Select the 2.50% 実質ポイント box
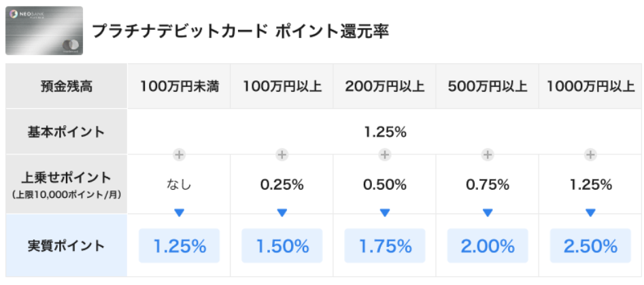The width and height of the screenshot is (644, 285). [x=590, y=246]
